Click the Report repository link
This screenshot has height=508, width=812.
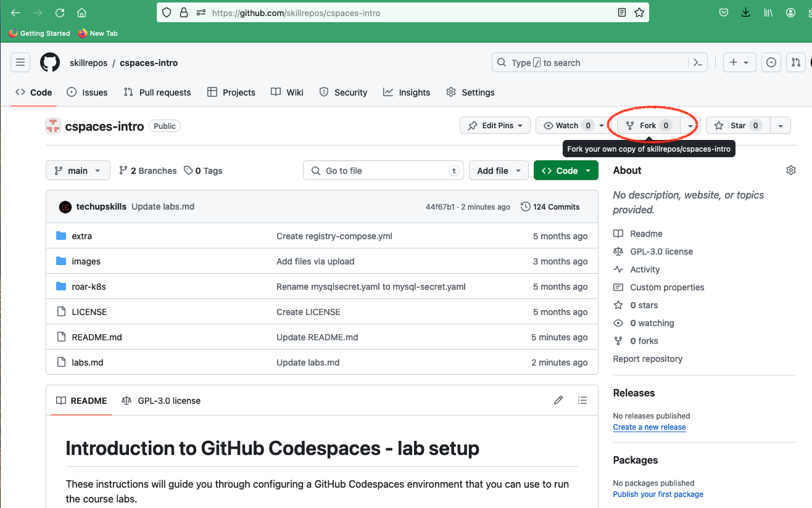647,359
